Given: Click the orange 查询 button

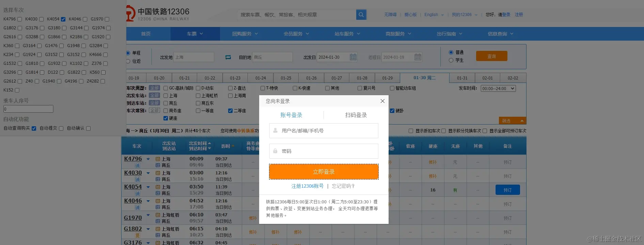Looking at the screenshot, I should (491, 56).
